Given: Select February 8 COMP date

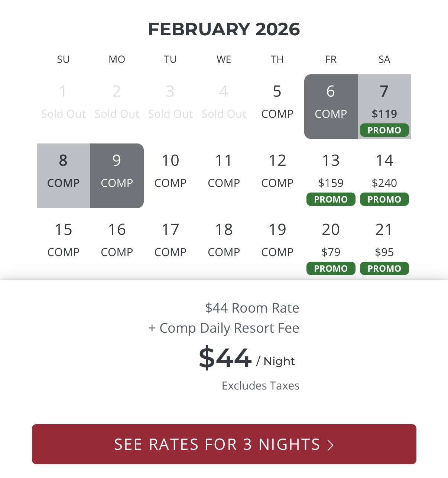Looking at the screenshot, I should point(63,176).
